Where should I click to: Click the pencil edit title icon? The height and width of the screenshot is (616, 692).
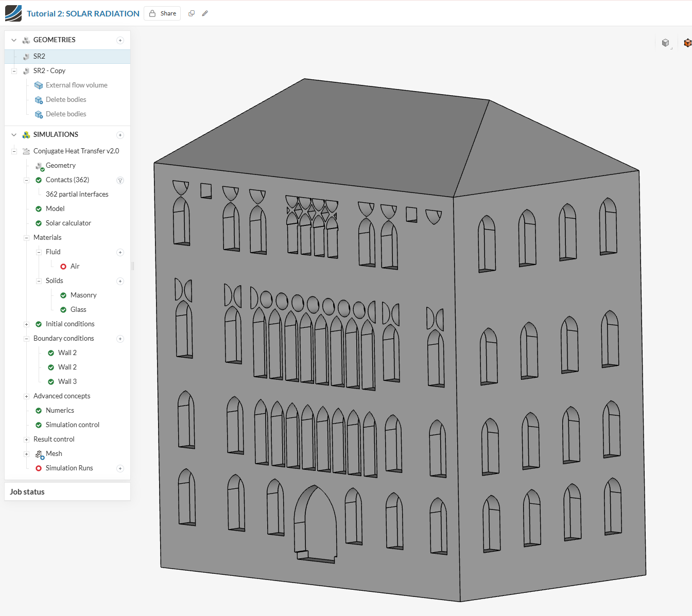coord(205,13)
